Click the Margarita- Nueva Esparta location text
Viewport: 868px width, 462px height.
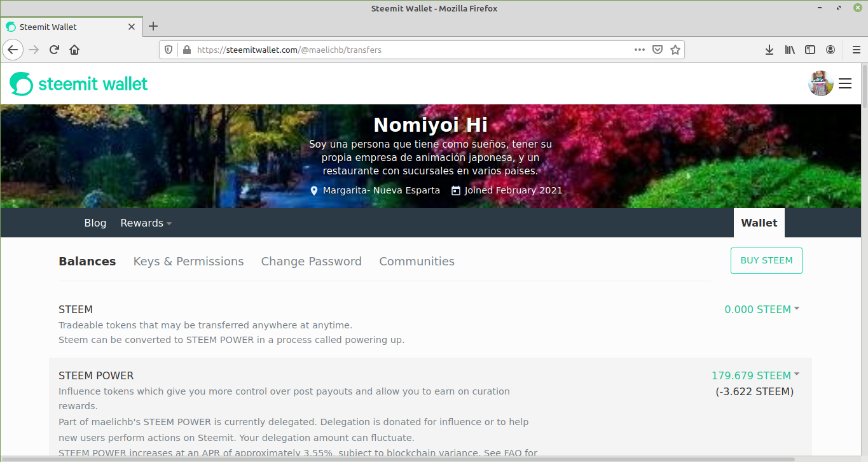[x=382, y=190]
